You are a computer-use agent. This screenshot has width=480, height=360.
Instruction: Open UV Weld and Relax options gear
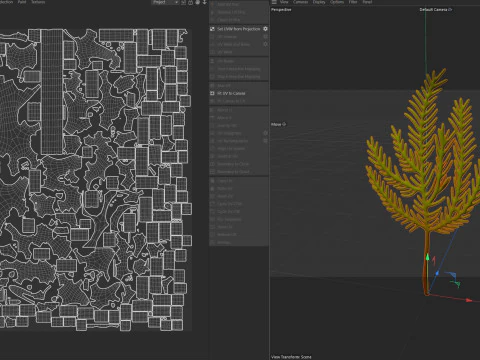265,44
